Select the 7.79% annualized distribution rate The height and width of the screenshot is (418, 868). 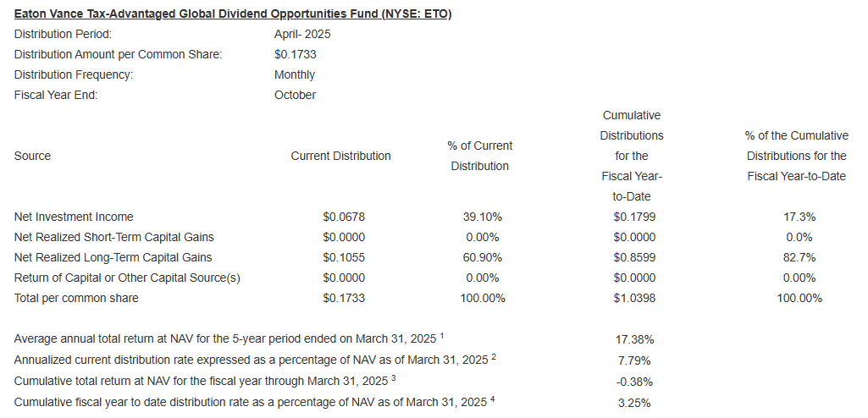(x=634, y=360)
